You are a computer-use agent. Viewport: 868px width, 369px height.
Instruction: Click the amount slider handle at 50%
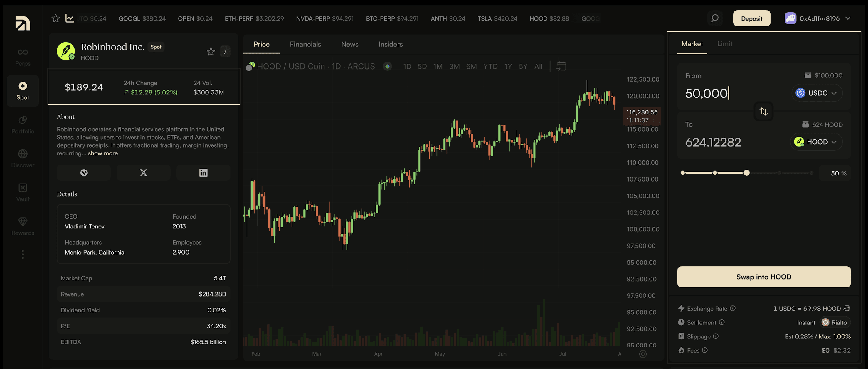[x=746, y=173]
